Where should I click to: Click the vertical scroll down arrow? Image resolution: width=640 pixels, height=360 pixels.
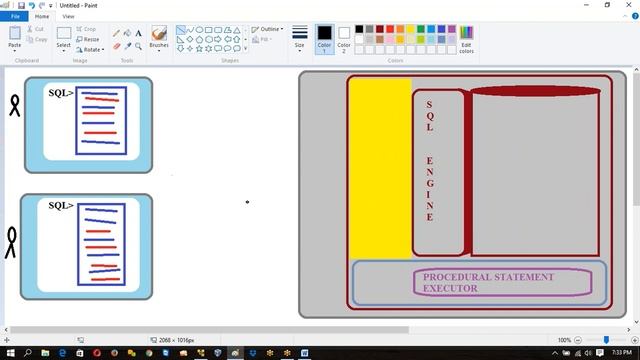pos(636,322)
